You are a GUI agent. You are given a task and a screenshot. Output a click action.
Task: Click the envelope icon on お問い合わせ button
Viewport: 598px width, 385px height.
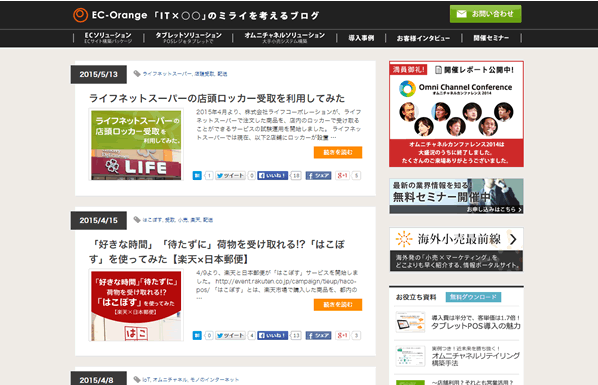(x=461, y=14)
